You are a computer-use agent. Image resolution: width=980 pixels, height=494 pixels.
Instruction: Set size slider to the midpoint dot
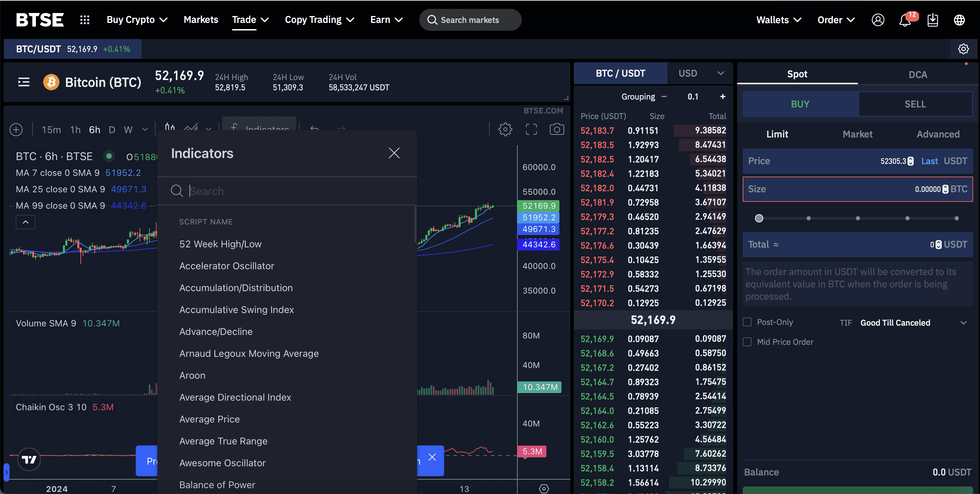[858, 218]
